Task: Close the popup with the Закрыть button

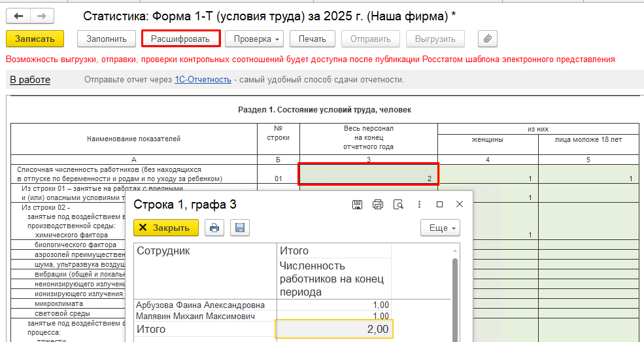Action: tap(166, 228)
